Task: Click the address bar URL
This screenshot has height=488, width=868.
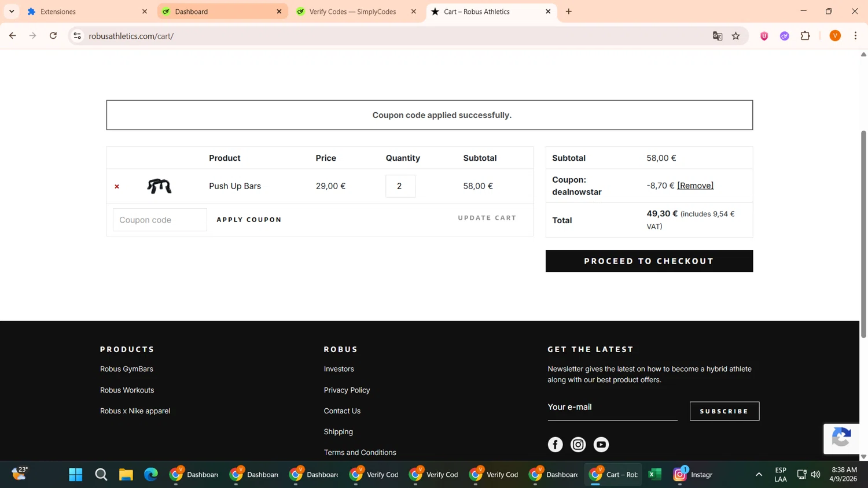Action: click(131, 36)
